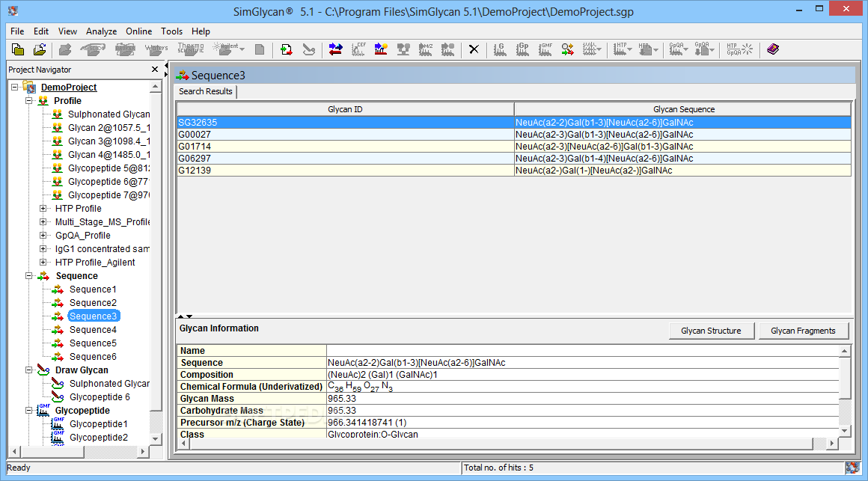Click the HTP GpQA combined icon

pyautogui.click(x=739, y=50)
